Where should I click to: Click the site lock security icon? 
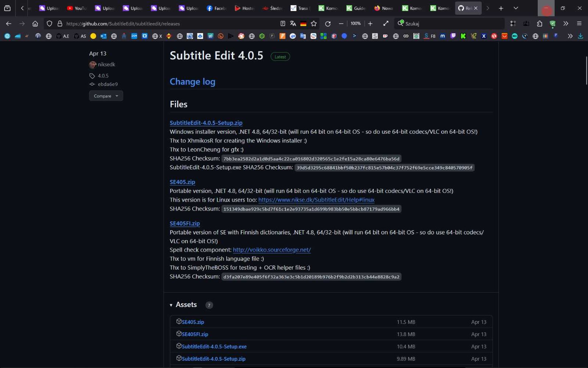tap(60, 24)
